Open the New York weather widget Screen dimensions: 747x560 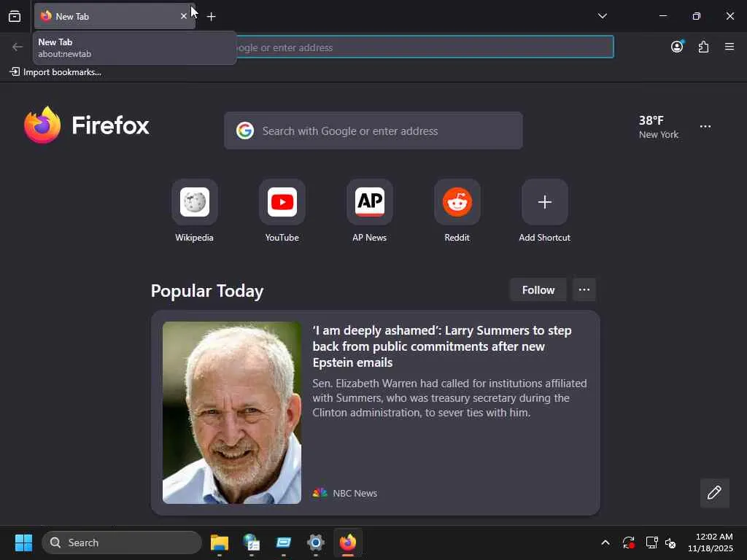click(659, 127)
